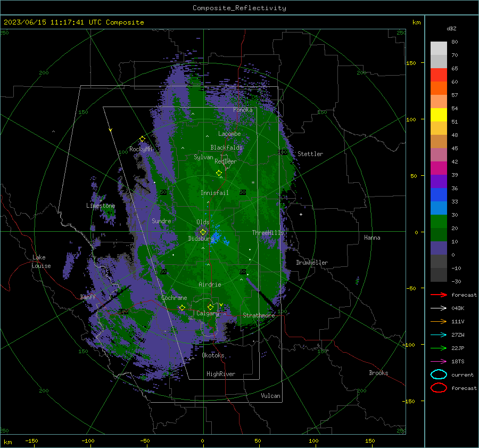
Task: Click the ThreeHills city label
Action: (268, 233)
